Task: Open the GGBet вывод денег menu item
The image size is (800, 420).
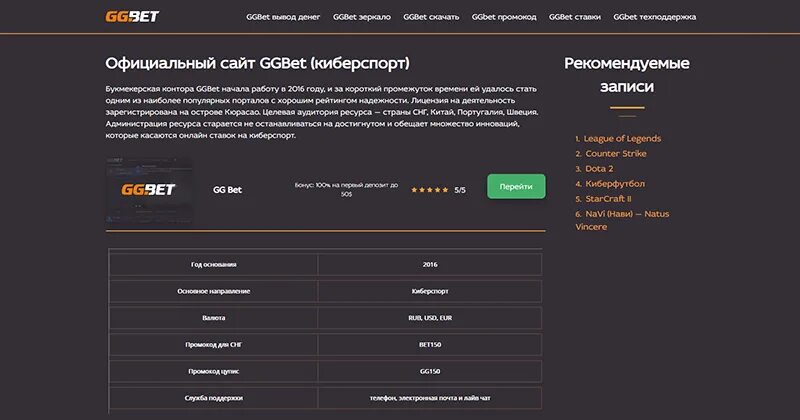Action: 283,17
